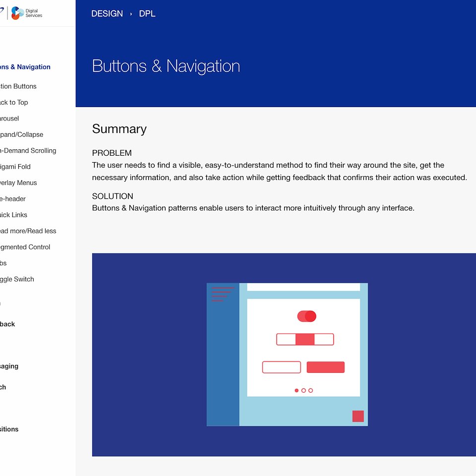Open On-Demand Scrolling sidebar item
Screen dimensions: 476x476
click(x=28, y=151)
